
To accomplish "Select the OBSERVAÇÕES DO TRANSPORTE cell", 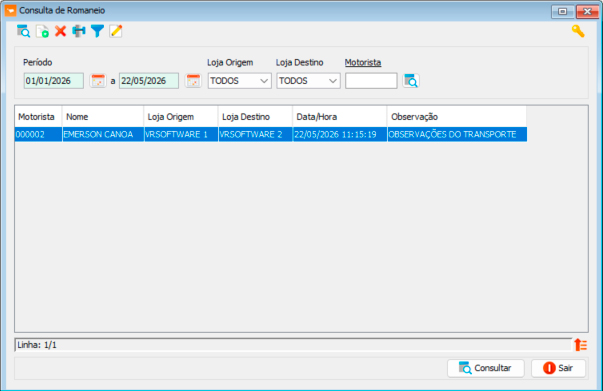I will pyautogui.click(x=457, y=135).
